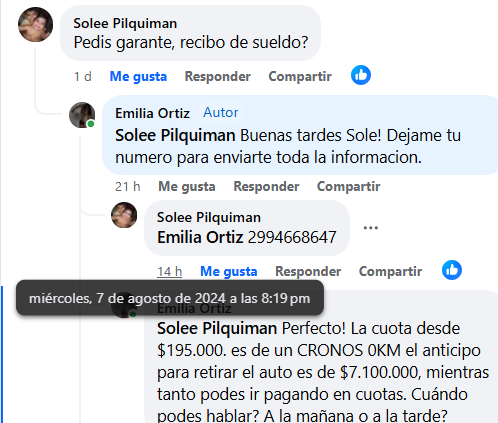Toggle Me gusta on the 14 h reply
Screen dimensions: 498x423
click(229, 271)
